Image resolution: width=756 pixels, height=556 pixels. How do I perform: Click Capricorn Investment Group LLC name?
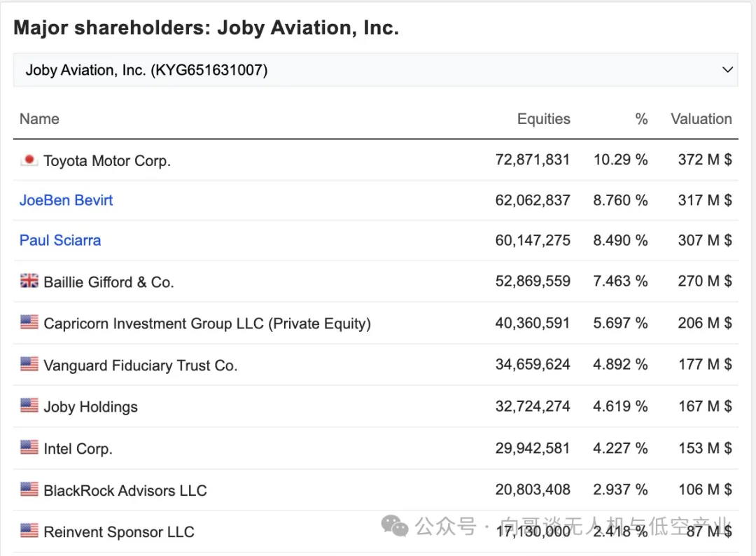206,324
